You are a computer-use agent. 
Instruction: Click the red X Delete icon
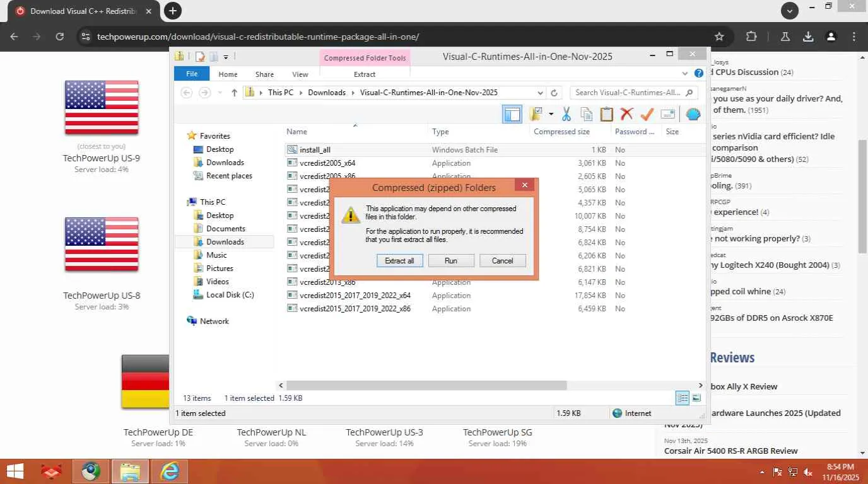tap(626, 114)
